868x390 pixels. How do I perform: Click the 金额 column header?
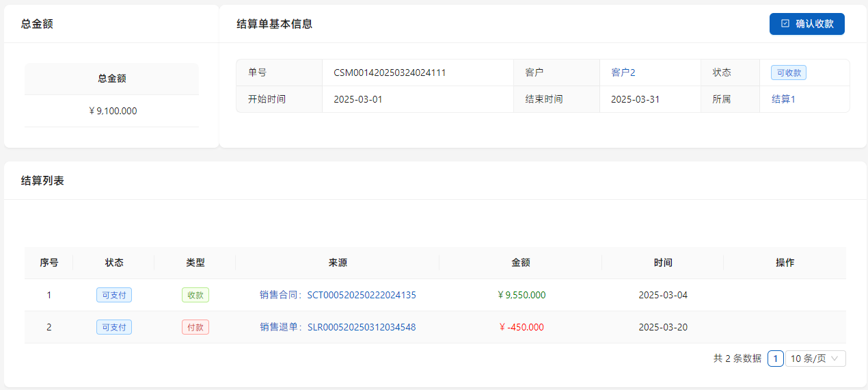[520, 263]
